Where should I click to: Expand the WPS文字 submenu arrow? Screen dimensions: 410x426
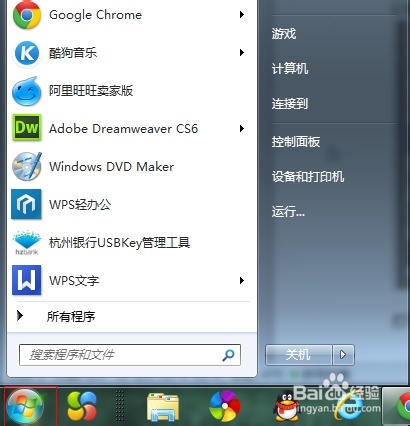[x=242, y=280]
